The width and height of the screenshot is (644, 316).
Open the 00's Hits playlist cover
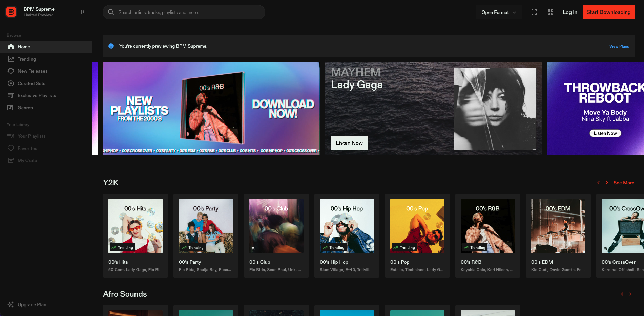pos(136,226)
